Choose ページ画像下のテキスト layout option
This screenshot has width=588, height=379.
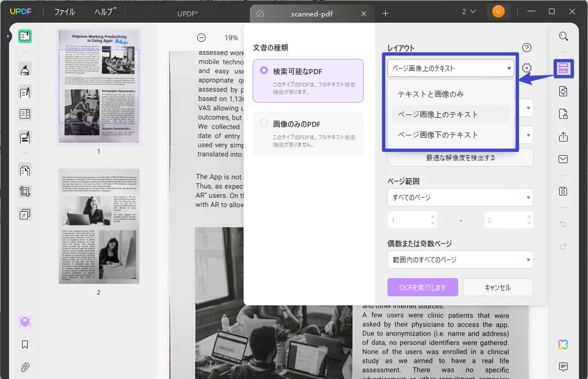pyautogui.click(x=451, y=135)
